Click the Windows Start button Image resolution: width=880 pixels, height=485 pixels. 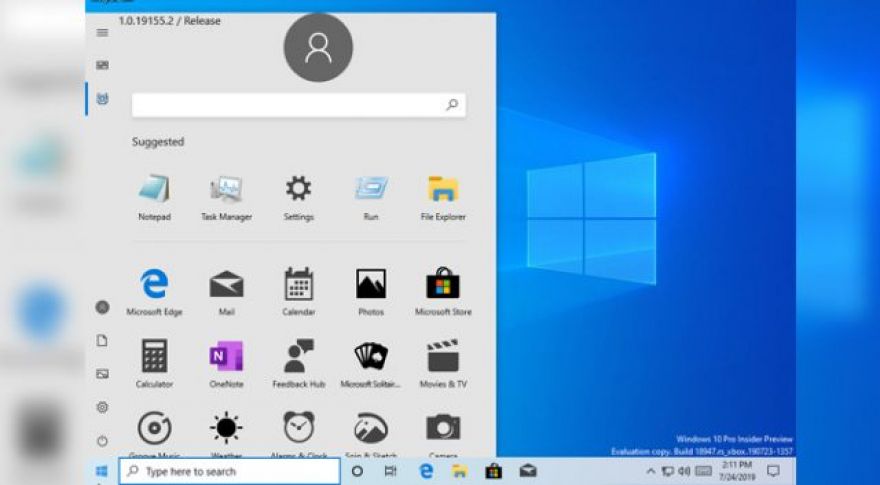click(102, 471)
